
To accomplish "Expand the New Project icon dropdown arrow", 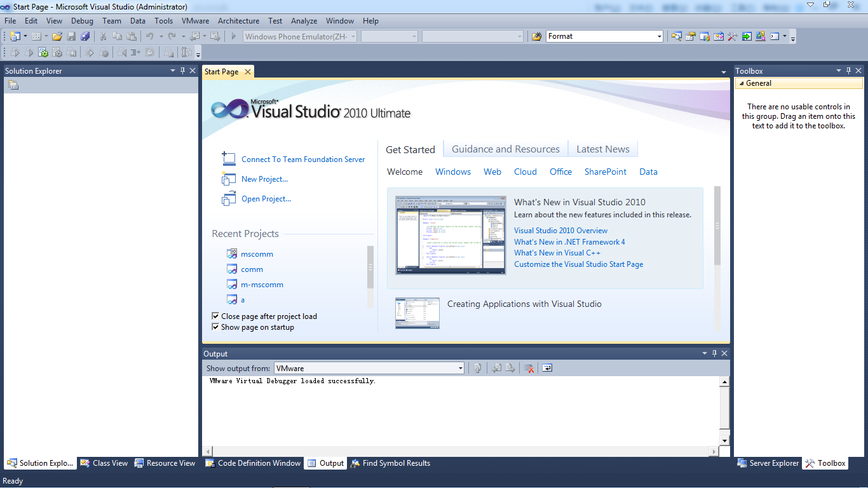I will point(25,36).
